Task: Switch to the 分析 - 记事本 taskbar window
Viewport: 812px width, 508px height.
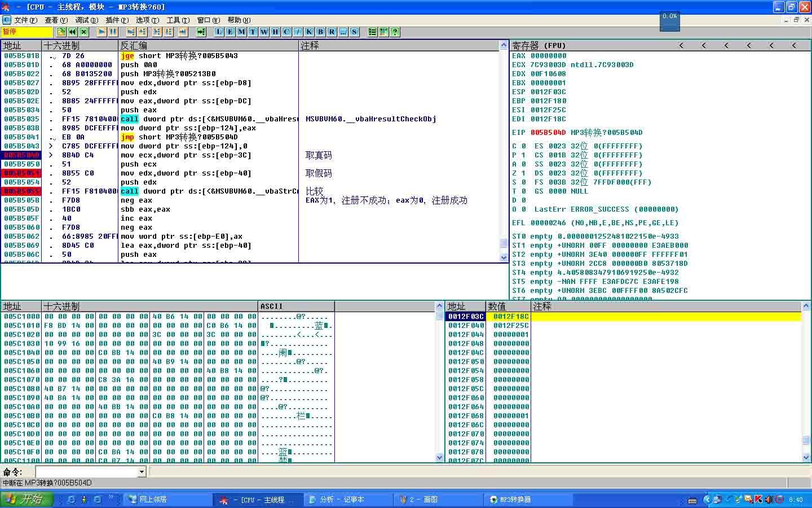Action: click(x=348, y=500)
